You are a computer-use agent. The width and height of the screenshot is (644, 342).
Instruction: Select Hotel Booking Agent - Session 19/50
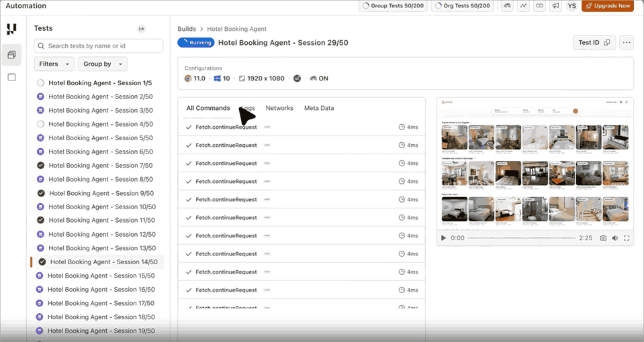[x=101, y=331]
